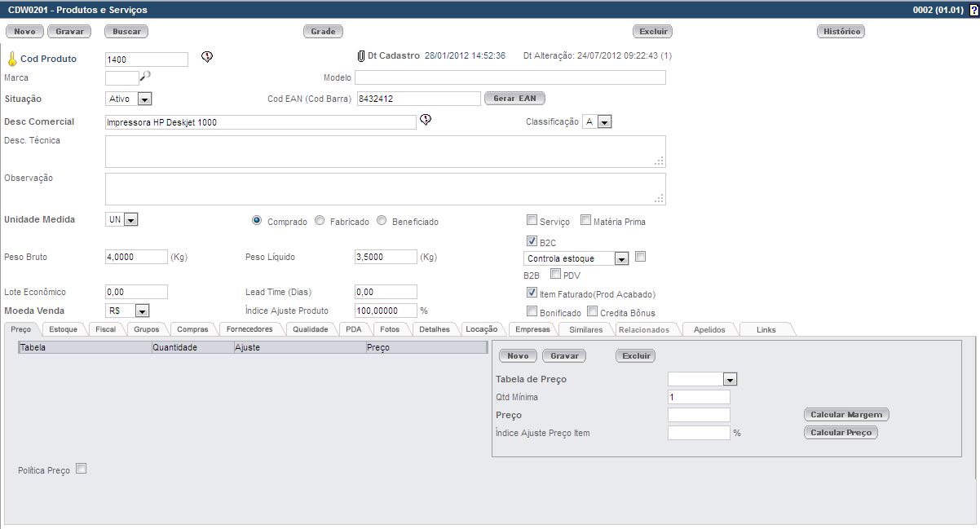Viewport: 980px width, 529px height.
Task: Click the key icon beside Cod Produto
Action: pyautogui.click(x=11, y=60)
